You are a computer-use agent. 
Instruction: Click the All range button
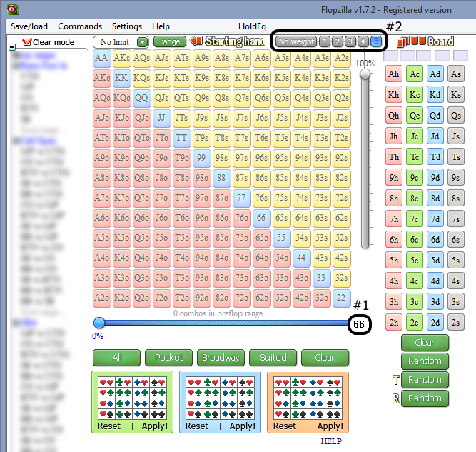tap(116, 358)
